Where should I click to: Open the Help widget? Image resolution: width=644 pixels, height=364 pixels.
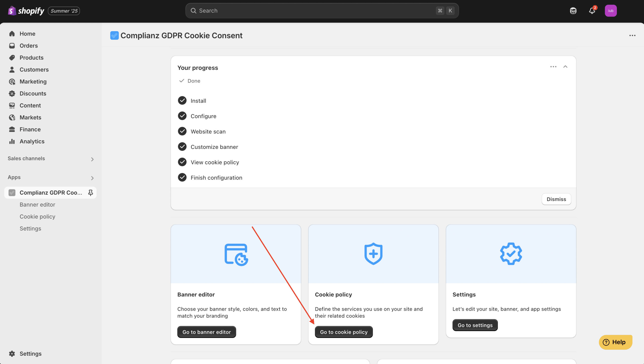(x=615, y=342)
